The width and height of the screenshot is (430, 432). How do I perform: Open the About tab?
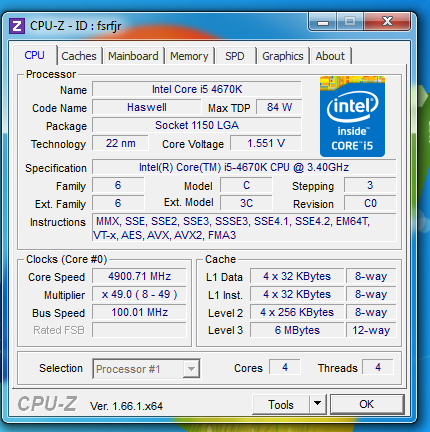(330, 56)
